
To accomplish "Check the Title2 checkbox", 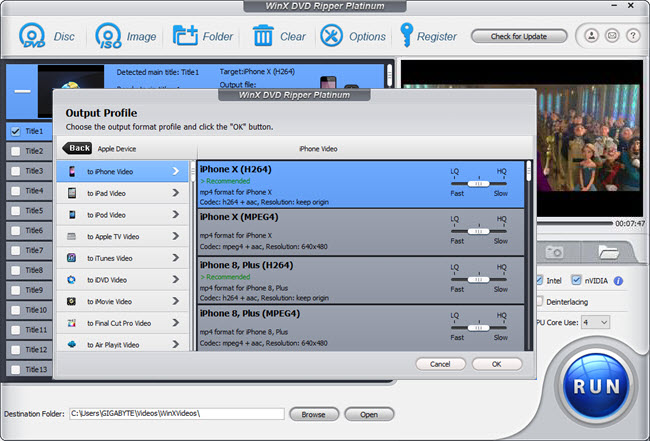I will tap(15, 151).
